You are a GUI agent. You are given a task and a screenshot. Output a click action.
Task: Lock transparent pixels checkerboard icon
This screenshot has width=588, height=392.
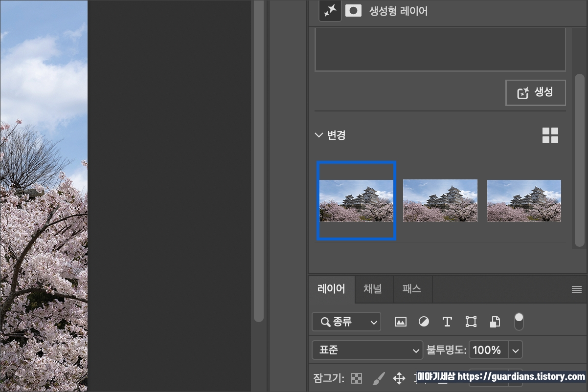(x=358, y=378)
